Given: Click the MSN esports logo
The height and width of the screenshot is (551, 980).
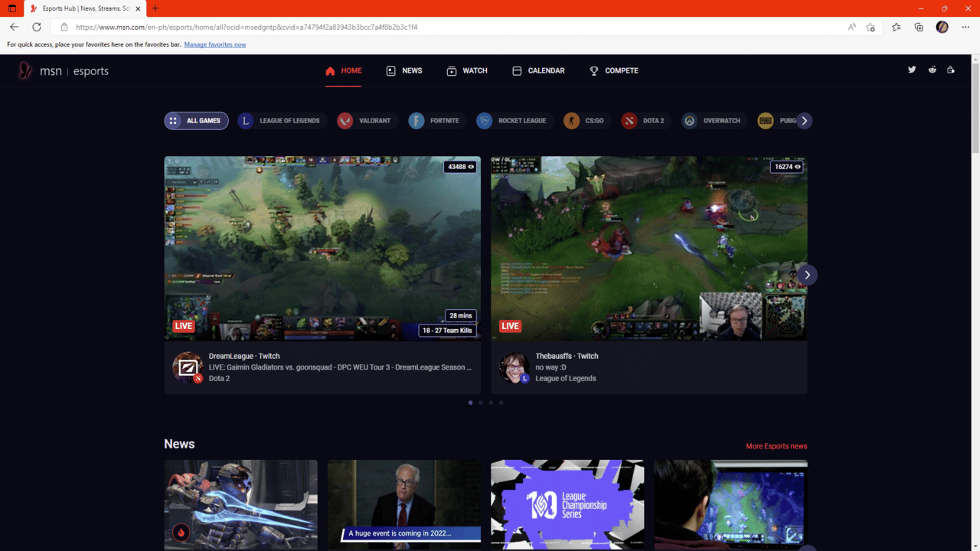Looking at the screenshot, I should click(x=64, y=71).
